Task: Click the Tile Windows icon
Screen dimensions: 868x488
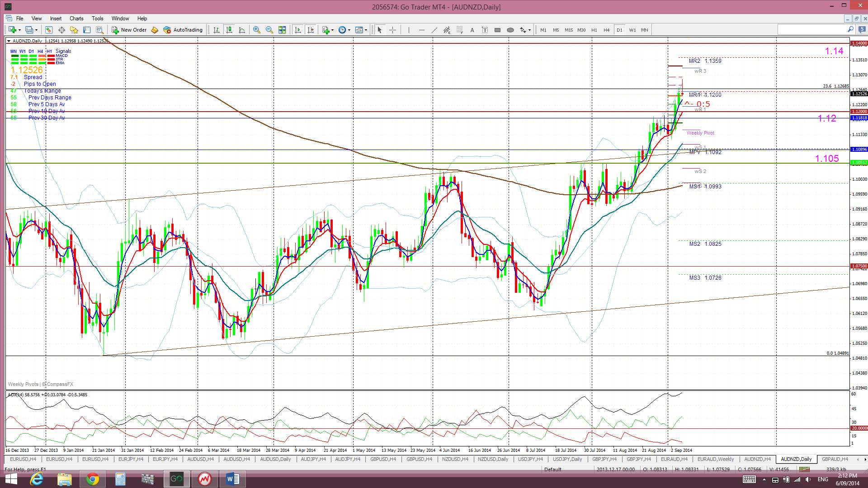Action: (282, 30)
